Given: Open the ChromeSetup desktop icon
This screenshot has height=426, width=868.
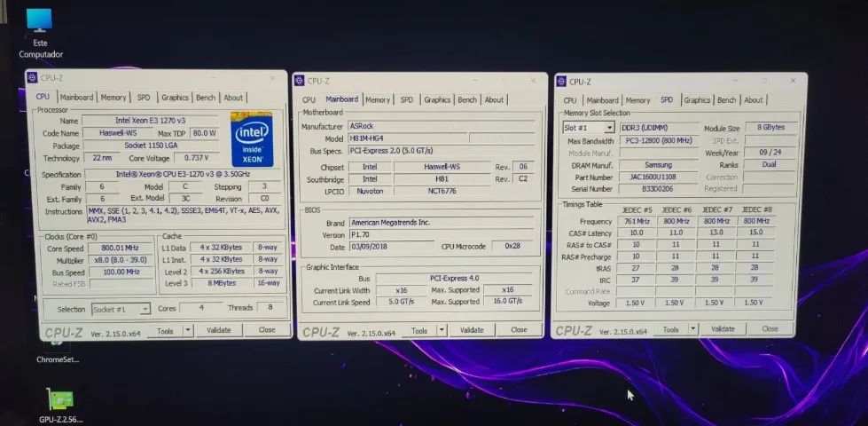Looking at the screenshot, I should 58,351.
